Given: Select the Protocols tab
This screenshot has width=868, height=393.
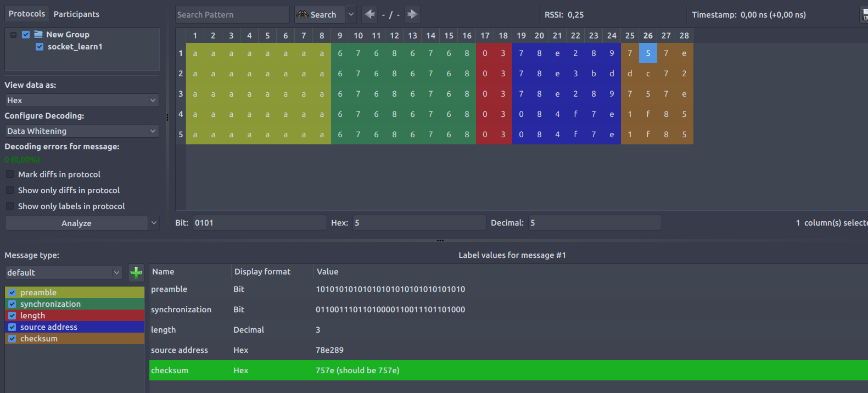Looking at the screenshot, I should (26, 14).
